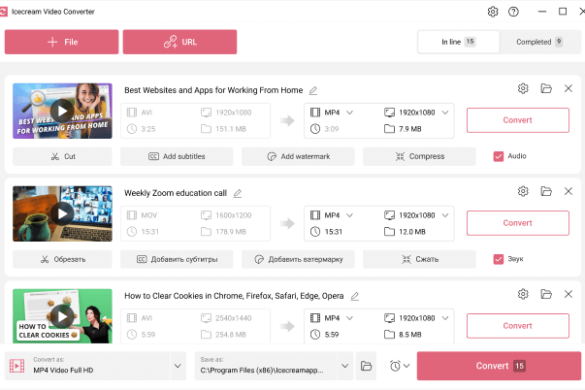Rename How to Clear Cookies video title

tap(354, 296)
